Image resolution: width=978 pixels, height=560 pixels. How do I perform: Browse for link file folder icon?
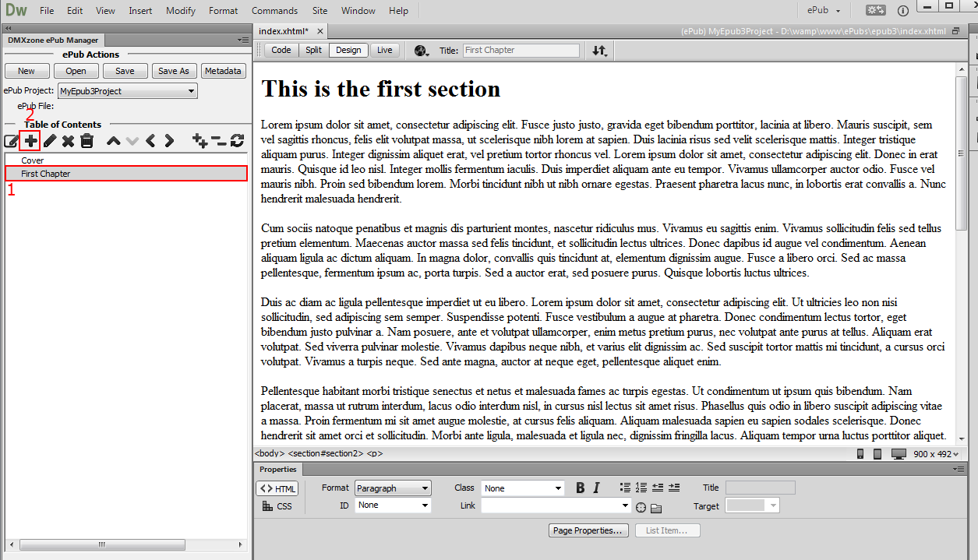(x=656, y=508)
